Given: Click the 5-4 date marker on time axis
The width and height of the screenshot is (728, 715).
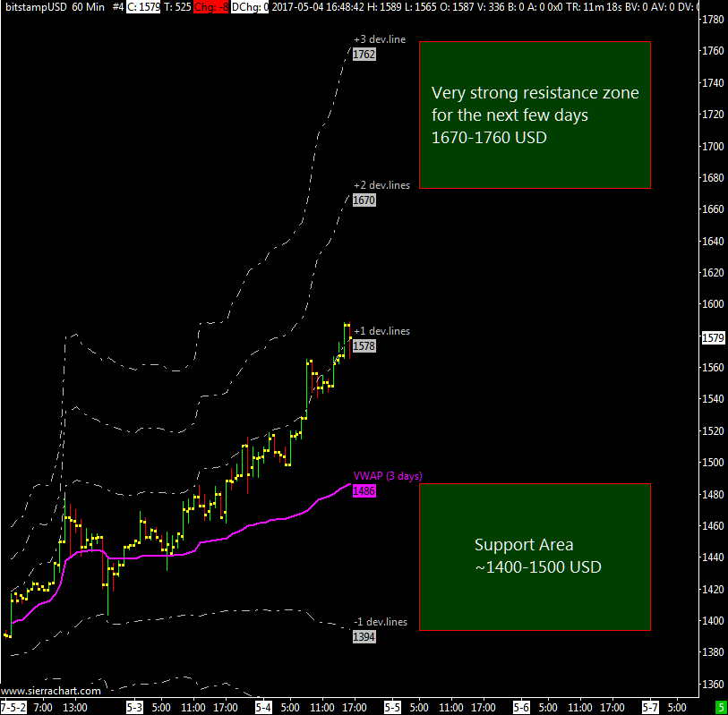Looking at the screenshot, I should pyautogui.click(x=263, y=707).
